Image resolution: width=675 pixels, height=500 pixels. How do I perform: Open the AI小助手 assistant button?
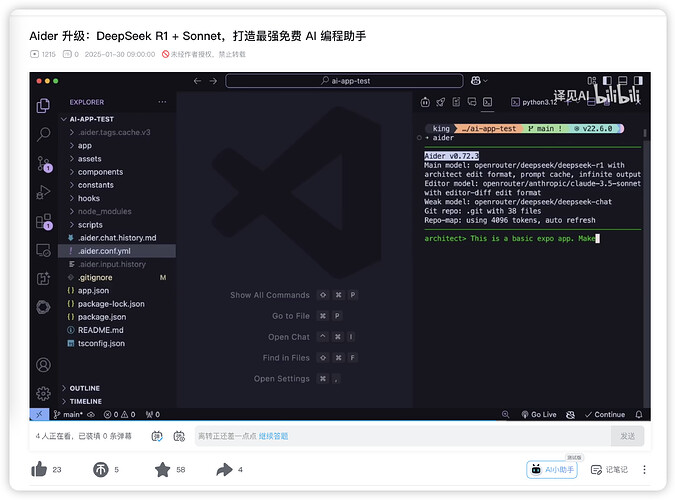(x=552, y=469)
